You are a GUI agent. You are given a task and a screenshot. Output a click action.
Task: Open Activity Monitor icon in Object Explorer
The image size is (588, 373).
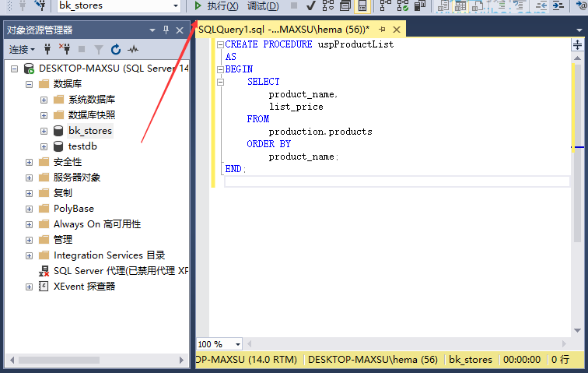point(133,49)
